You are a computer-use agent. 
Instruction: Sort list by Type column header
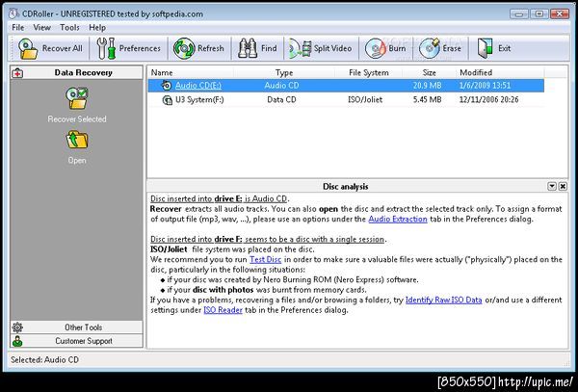tap(284, 72)
